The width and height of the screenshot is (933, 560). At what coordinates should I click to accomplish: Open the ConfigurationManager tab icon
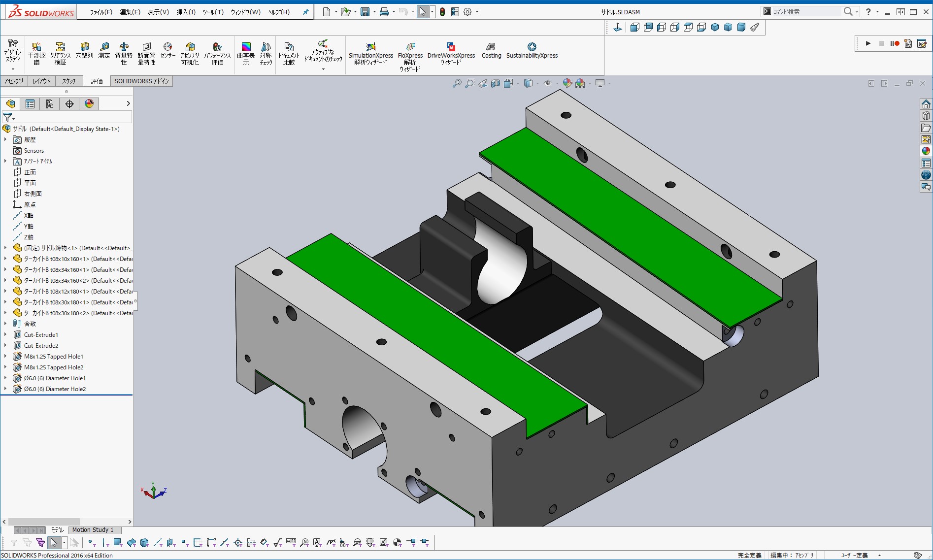[50, 103]
